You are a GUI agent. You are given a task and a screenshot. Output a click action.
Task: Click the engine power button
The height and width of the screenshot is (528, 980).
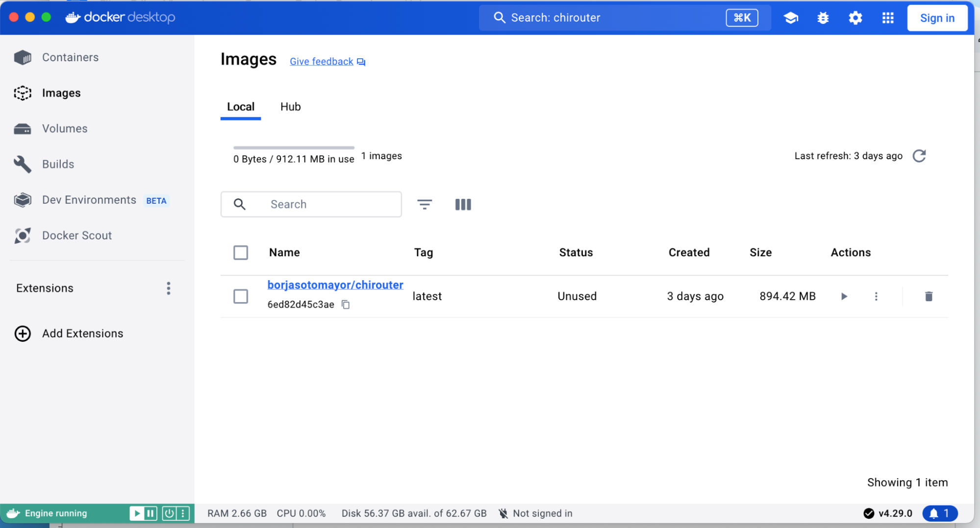coord(169,513)
